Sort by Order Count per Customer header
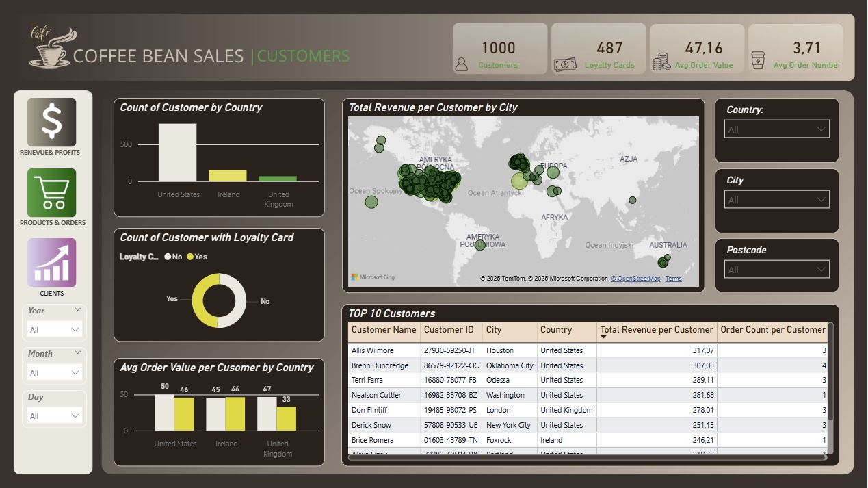Image resolution: width=868 pixels, height=488 pixels. pos(773,330)
